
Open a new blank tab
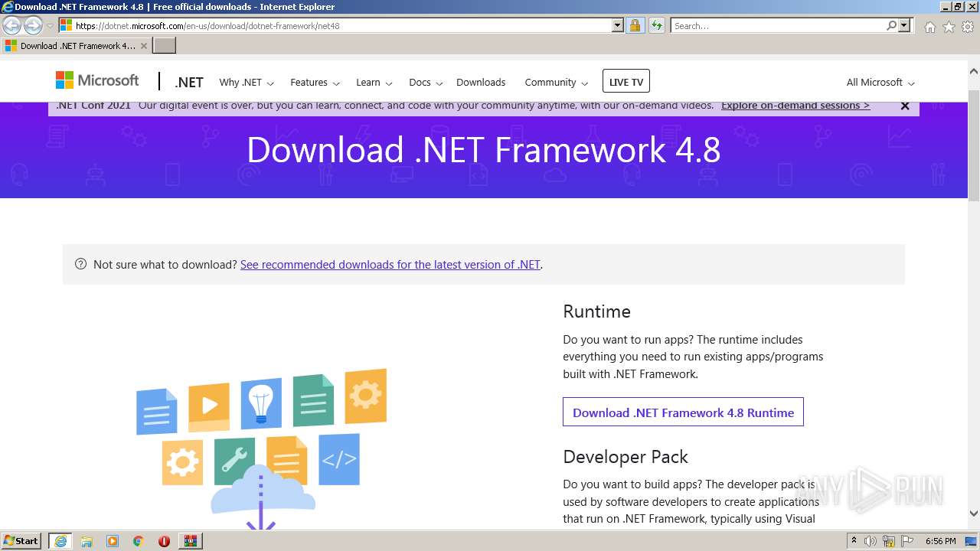click(165, 46)
